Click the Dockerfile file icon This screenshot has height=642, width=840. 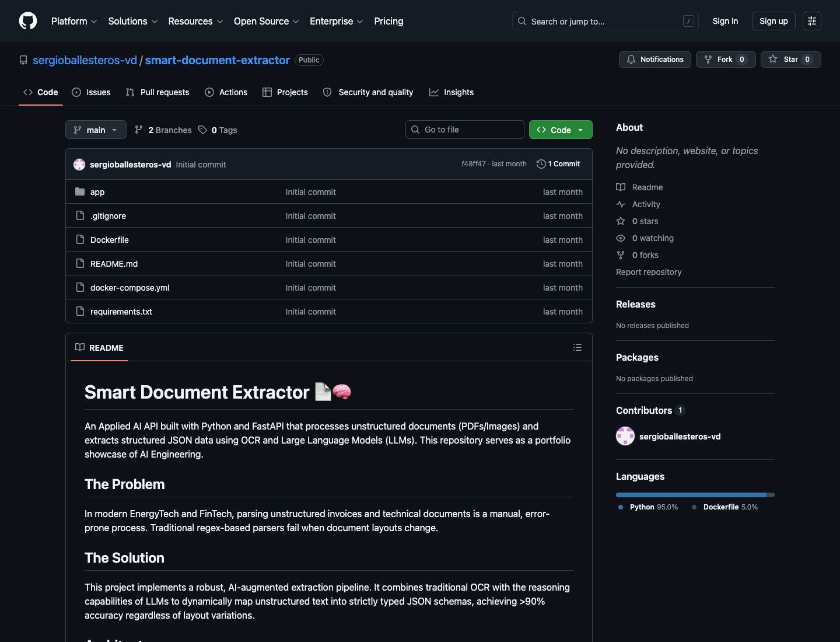pos(80,239)
